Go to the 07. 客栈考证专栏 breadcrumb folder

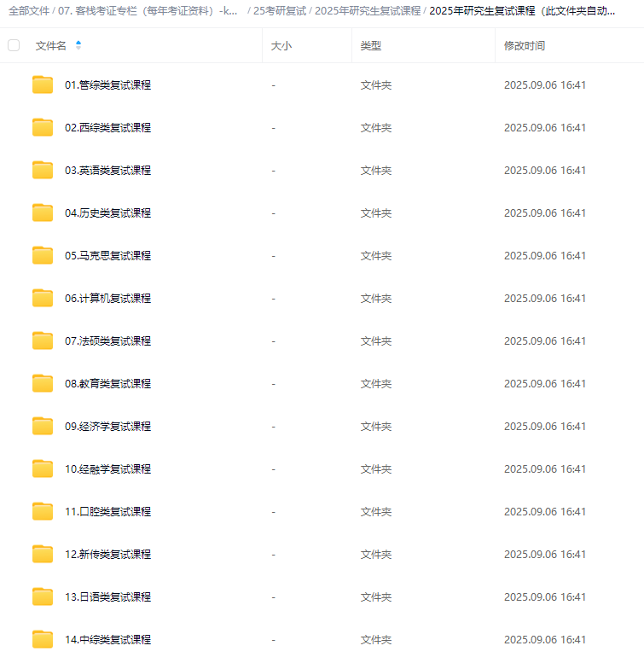pos(148,10)
